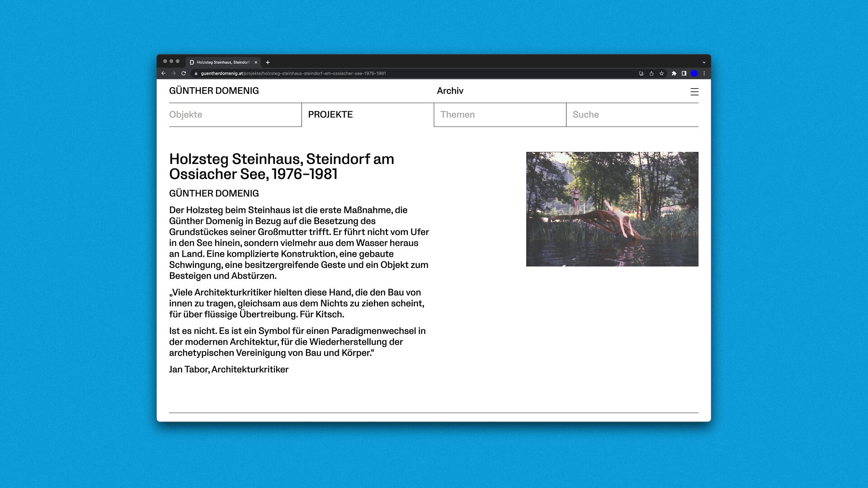Viewport: 868px width, 488px height.
Task: Open Chrome three-dot menu
Action: coord(704,73)
